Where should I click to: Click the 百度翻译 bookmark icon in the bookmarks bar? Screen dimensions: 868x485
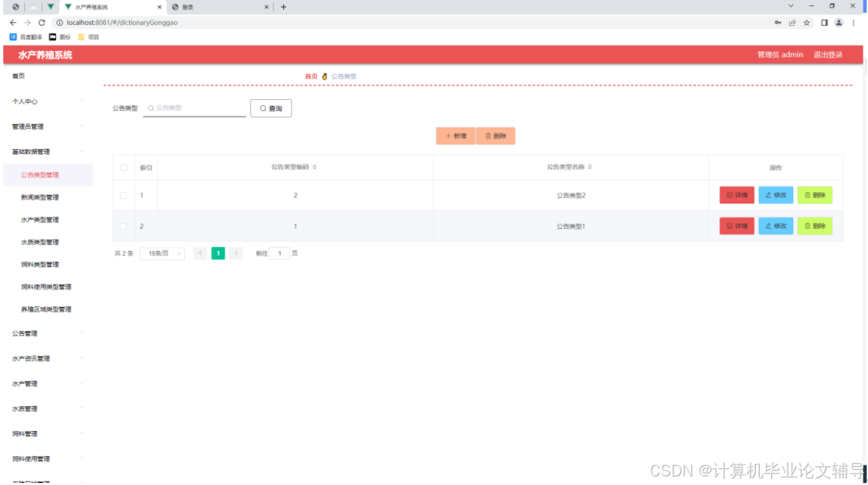12,37
